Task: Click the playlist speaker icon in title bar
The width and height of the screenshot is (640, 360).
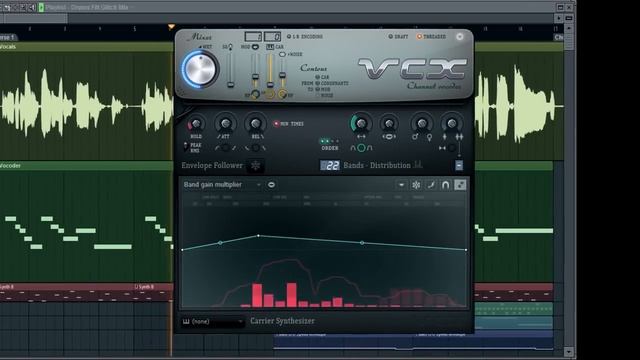Action: point(32,7)
